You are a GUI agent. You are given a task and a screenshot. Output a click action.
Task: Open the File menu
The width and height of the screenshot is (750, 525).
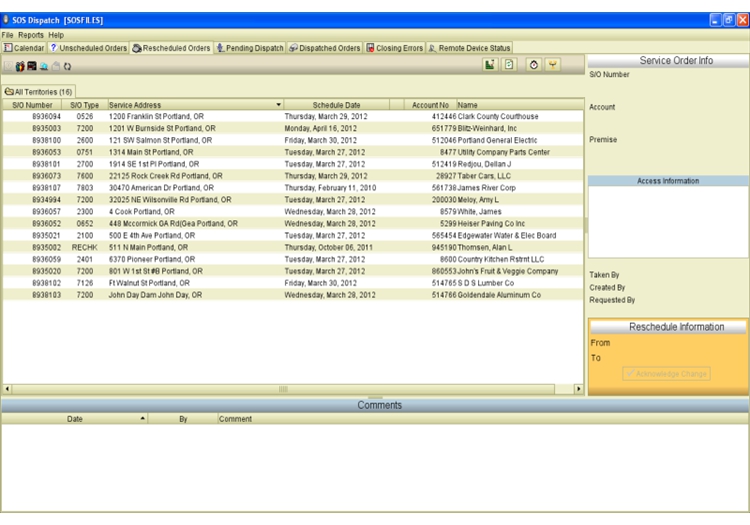(7, 35)
